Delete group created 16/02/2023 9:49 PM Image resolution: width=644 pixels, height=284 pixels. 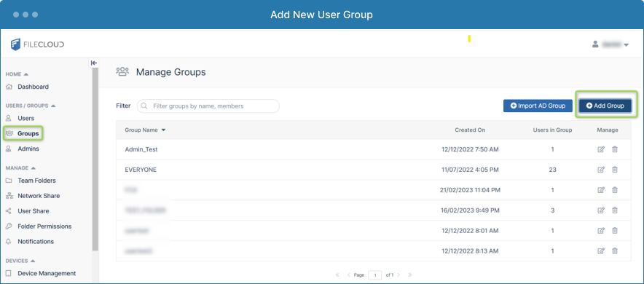coord(615,210)
